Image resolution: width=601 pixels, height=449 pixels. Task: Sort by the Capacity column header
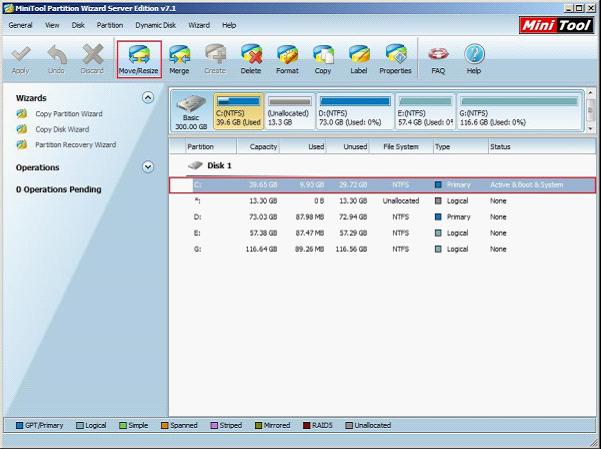click(258, 146)
